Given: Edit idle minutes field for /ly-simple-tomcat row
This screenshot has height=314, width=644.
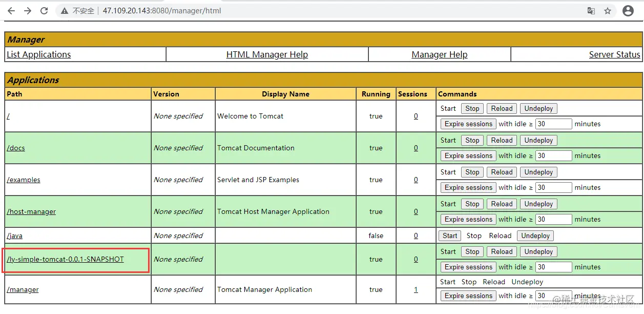Looking at the screenshot, I should point(553,267).
